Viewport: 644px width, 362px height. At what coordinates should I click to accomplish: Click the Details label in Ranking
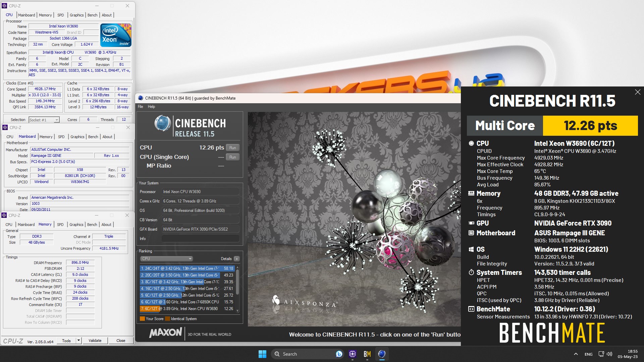coord(226,259)
